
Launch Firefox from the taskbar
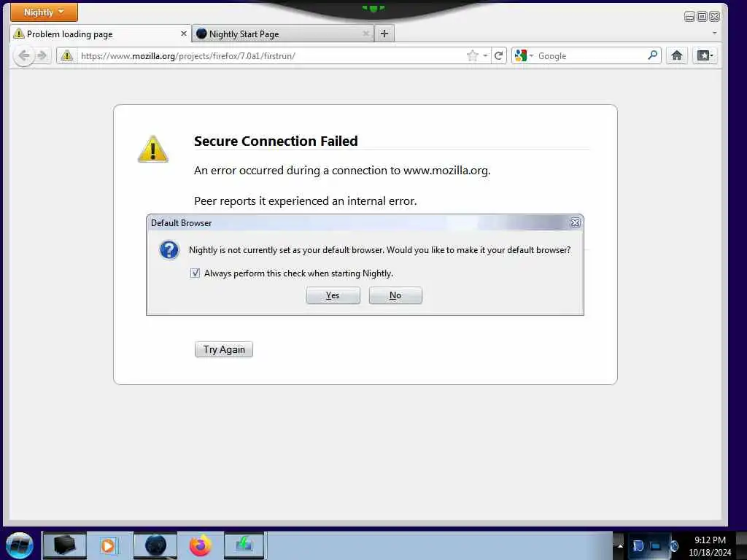coord(201,545)
